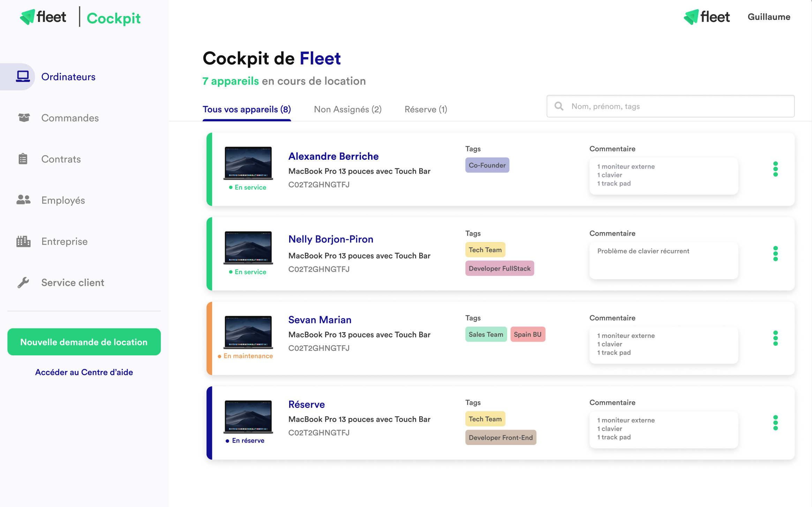Screen dimensions: 812x507
Task: Click the Ordinateurs laptop icon
Action: coord(23,76)
